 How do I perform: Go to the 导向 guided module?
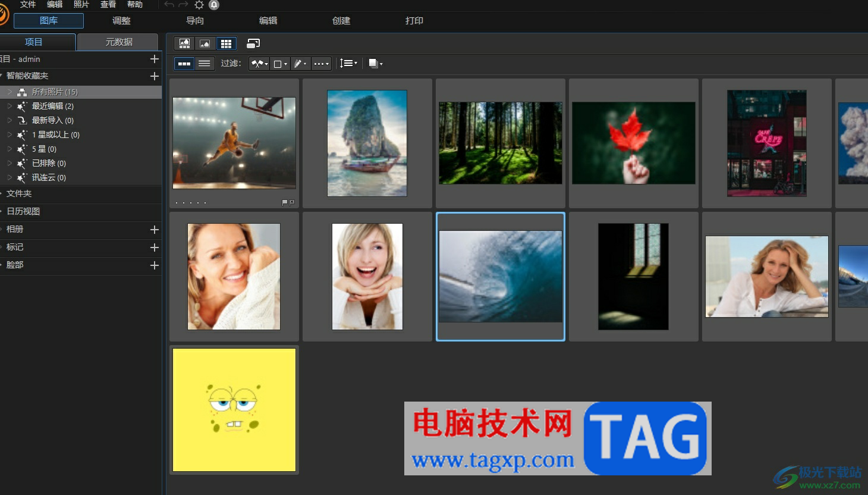[x=195, y=21]
